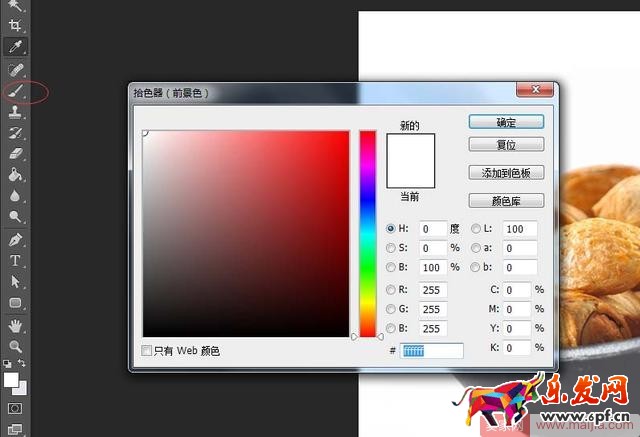Select the Zoom tool
640x437 pixels.
[15, 346]
